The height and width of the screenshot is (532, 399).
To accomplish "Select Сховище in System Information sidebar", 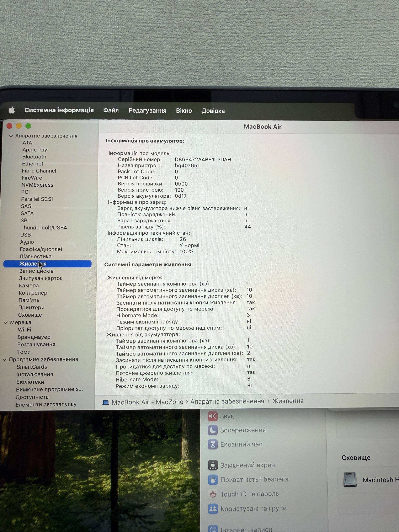I will 30,315.
